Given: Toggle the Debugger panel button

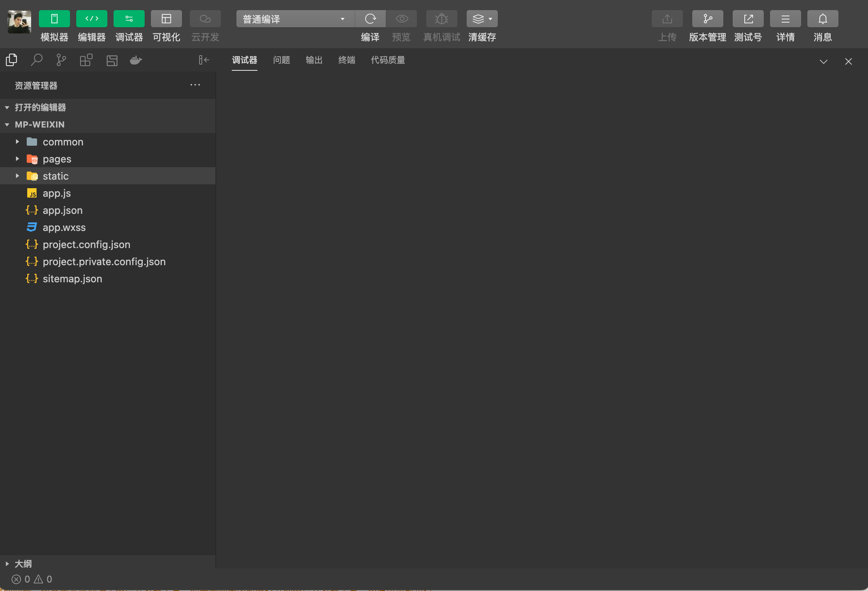Looking at the screenshot, I should point(129,19).
